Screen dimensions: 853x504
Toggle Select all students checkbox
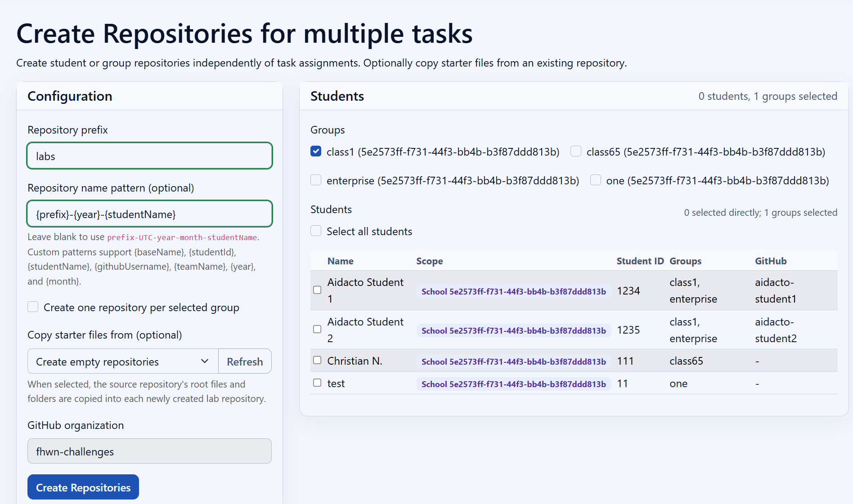tap(316, 231)
